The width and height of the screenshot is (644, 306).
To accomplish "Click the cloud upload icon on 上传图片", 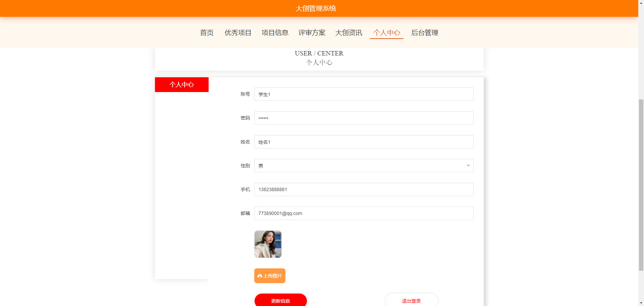I will (260, 276).
